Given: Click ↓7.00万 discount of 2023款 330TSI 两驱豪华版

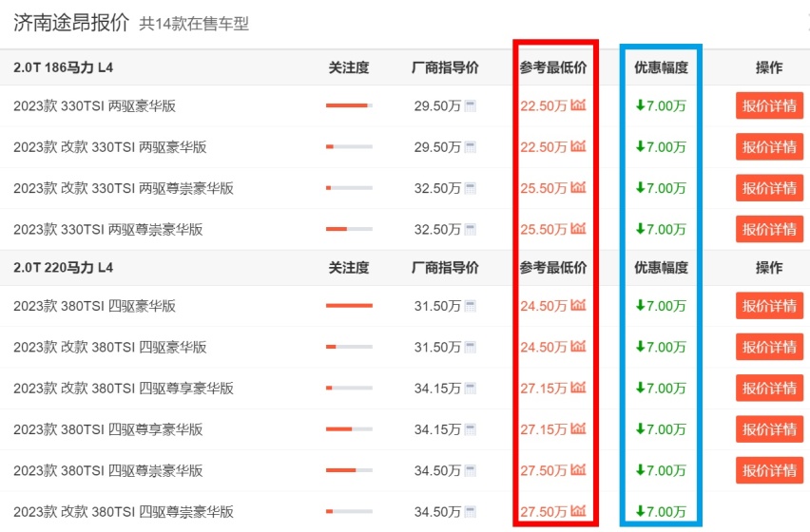Looking at the screenshot, I should [661, 105].
